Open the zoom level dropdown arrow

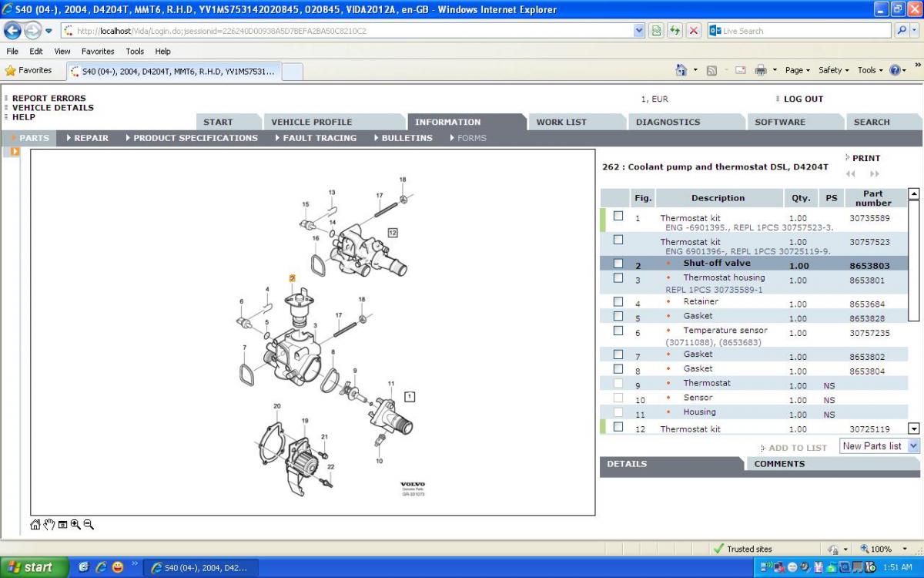point(905,549)
